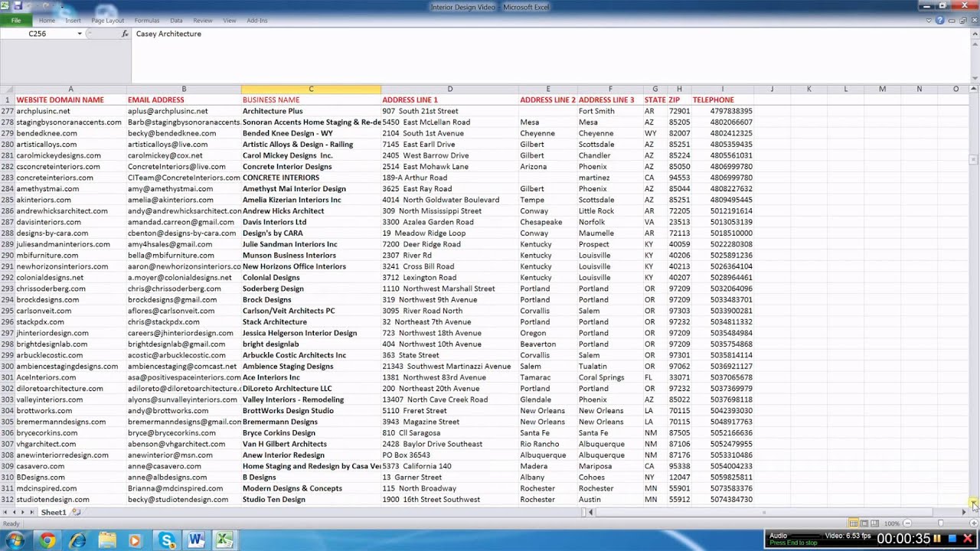Minimize the workbook window inside Excel
Viewport: 980px width, 551px height.
[x=952, y=21]
